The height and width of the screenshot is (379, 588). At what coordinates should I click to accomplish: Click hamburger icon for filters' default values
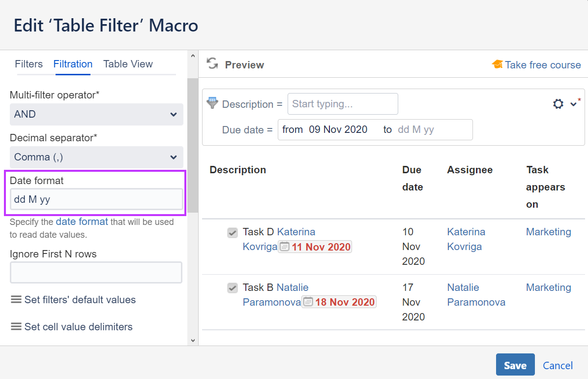pos(16,299)
